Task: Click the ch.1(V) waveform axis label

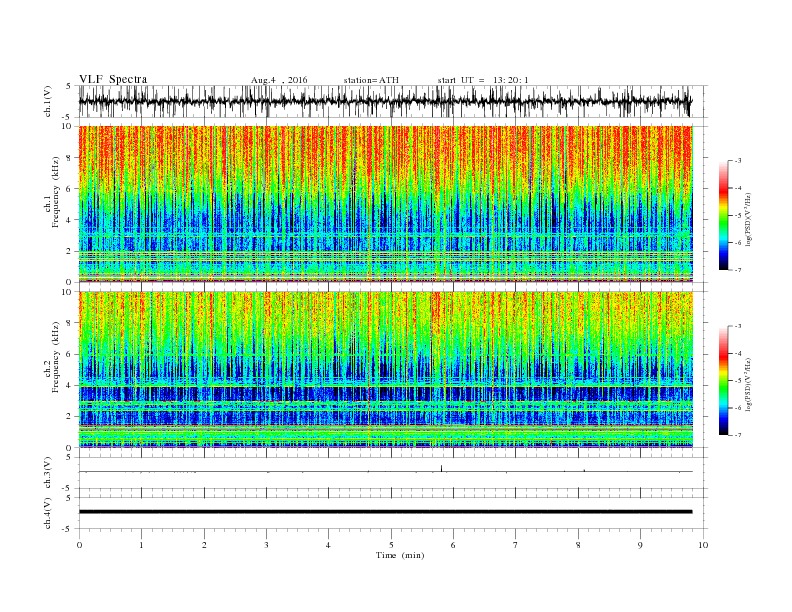Action: click(x=48, y=101)
